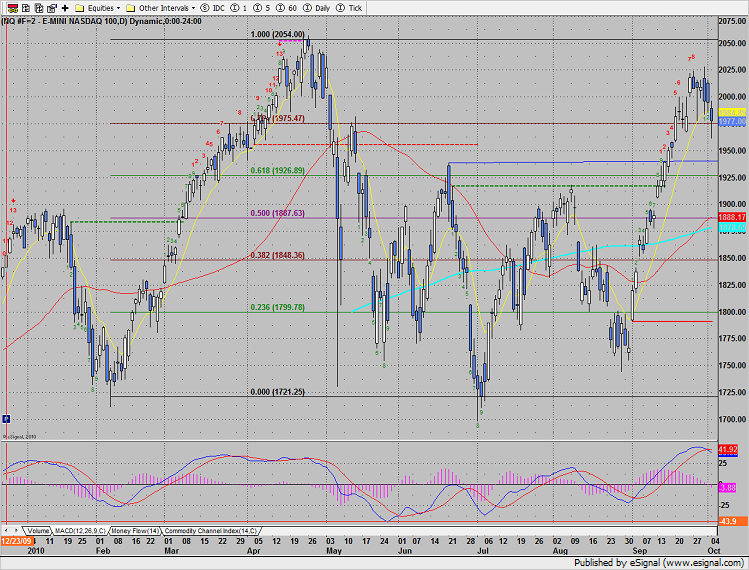This screenshot has width=749, height=570.
Task: Click the 1.000 (2054.00) Fibonacci label
Action: (x=278, y=34)
